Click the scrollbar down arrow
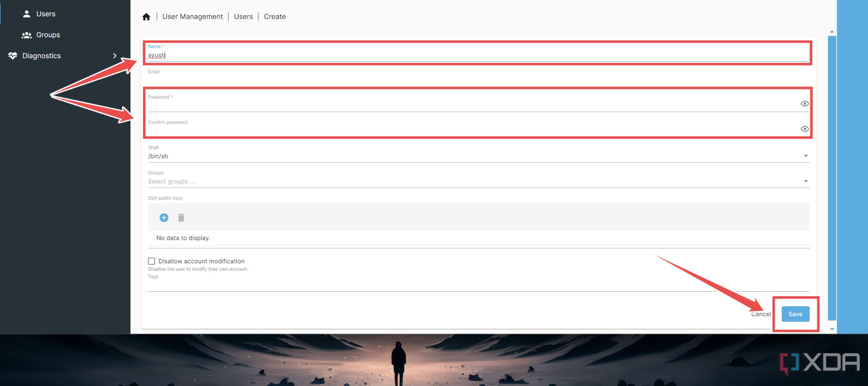Screen dimensions: 868x386 coord(832,329)
